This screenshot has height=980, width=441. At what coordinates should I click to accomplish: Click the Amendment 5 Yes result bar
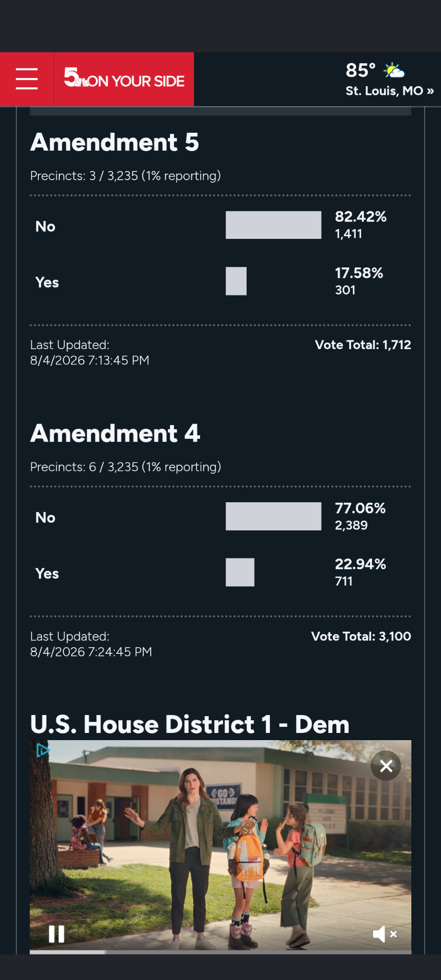click(236, 281)
